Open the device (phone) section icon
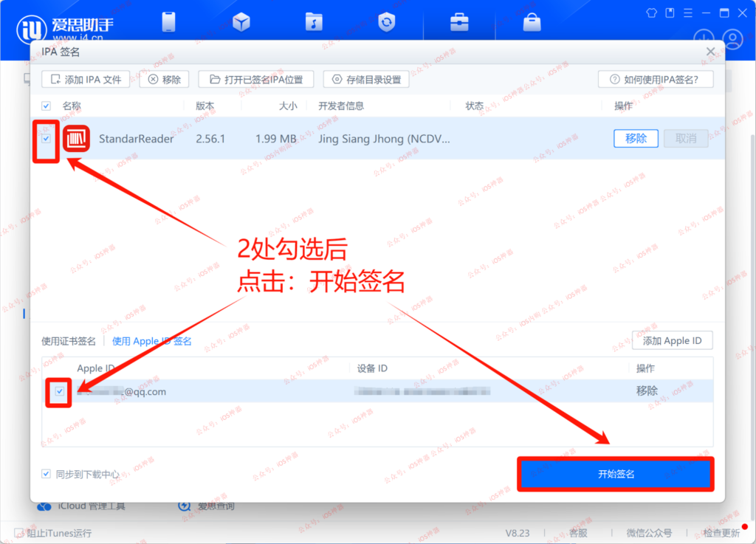Screen dimensions: 756x544 [x=169, y=21]
